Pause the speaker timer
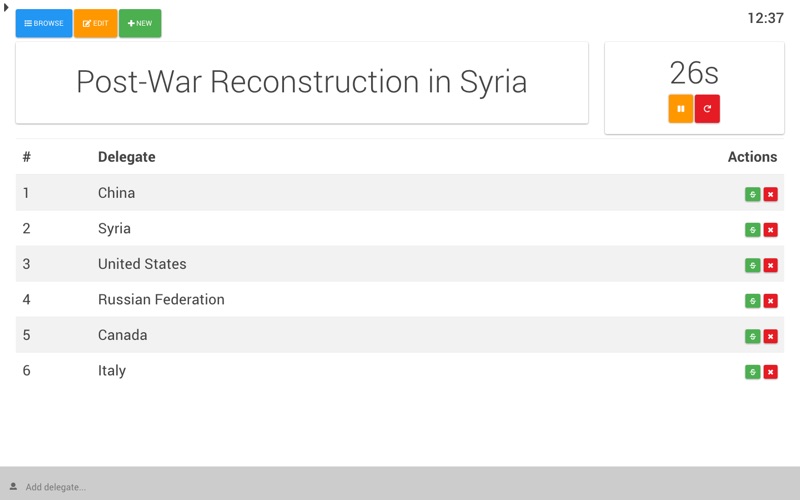 (x=681, y=109)
